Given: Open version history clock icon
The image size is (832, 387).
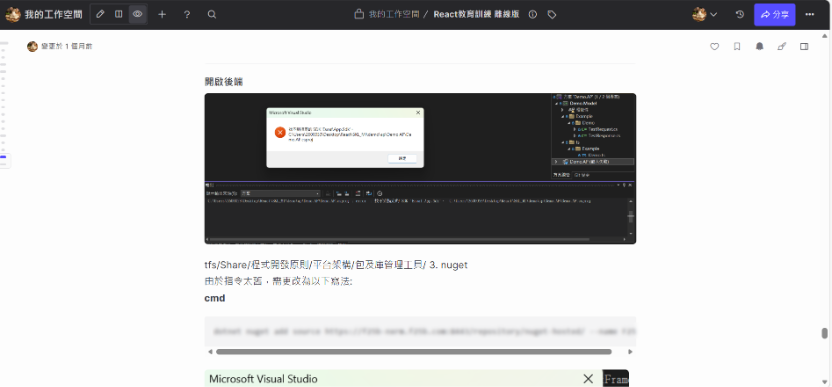Looking at the screenshot, I should (740, 14).
